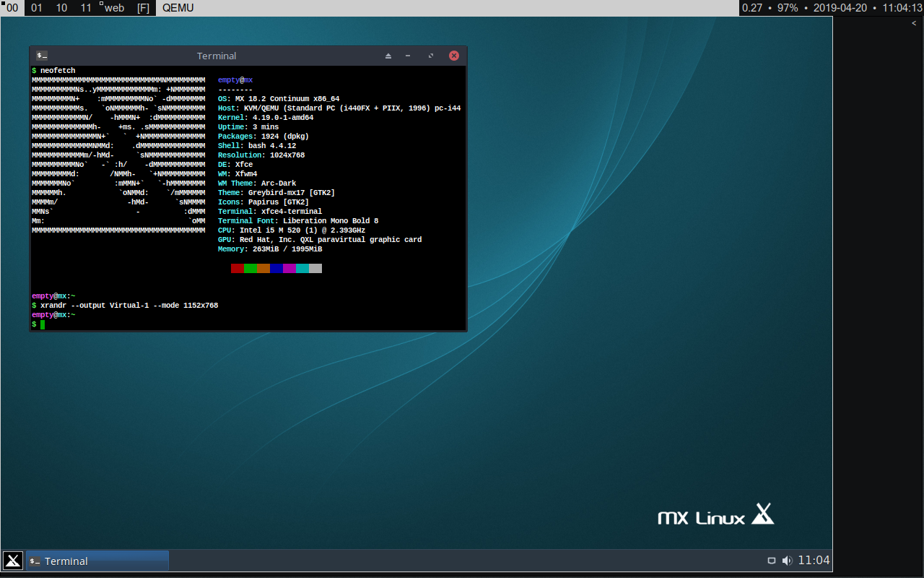Viewport: 924px width, 578px height.
Task: Click the 'Shell: bash 4.4.12' line
Action: coord(257,146)
